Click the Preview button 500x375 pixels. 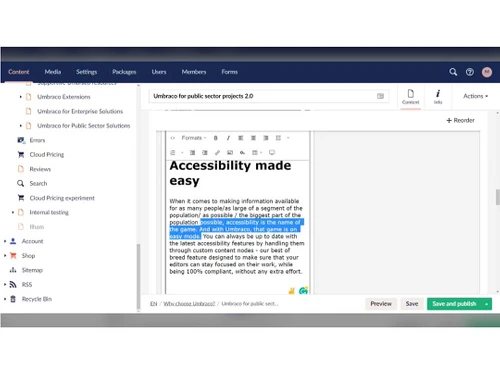[381, 304]
